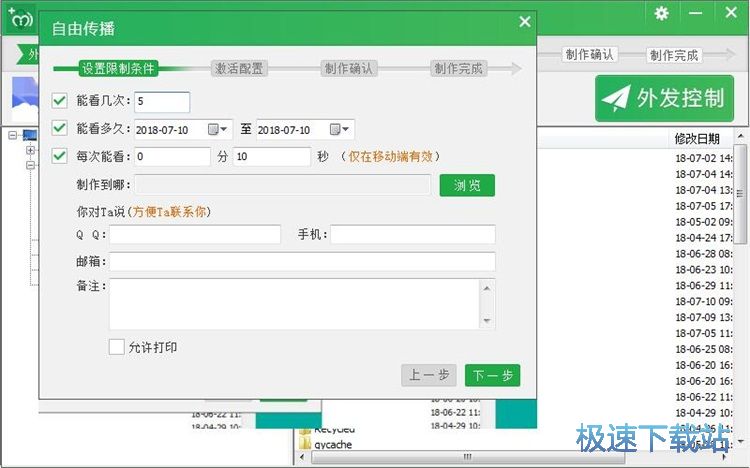Select the qycache folder
Image resolution: width=750 pixels, height=468 pixels.
(333, 445)
